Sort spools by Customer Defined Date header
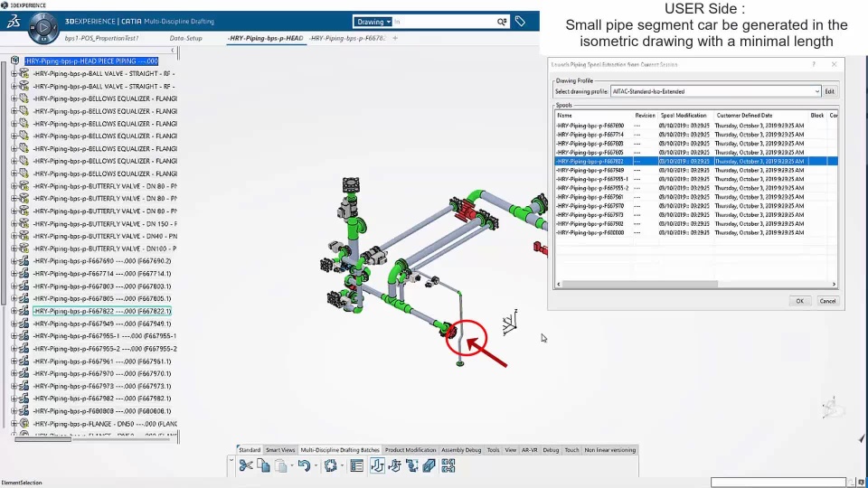This screenshot has width=868, height=488. click(744, 115)
